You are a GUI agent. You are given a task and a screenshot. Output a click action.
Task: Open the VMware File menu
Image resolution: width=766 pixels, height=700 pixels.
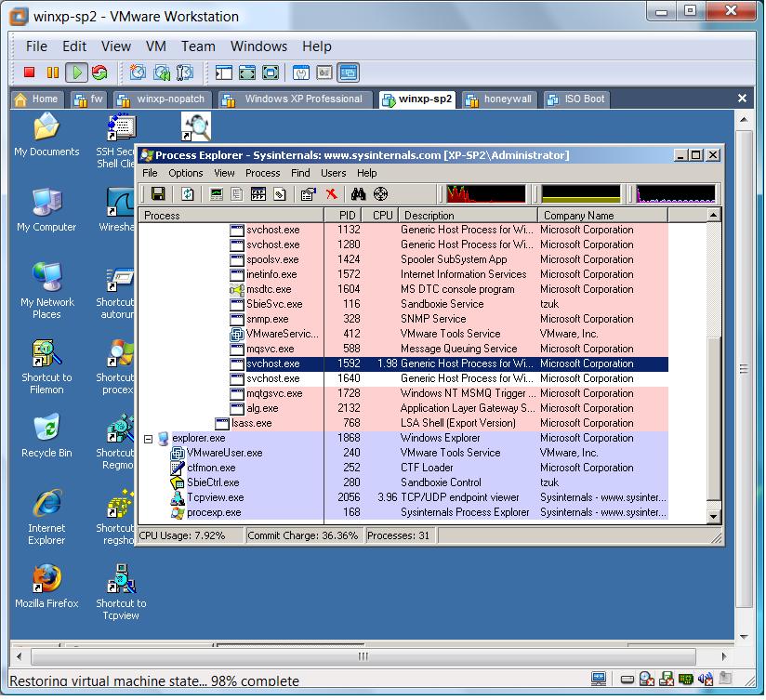(x=36, y=46)
